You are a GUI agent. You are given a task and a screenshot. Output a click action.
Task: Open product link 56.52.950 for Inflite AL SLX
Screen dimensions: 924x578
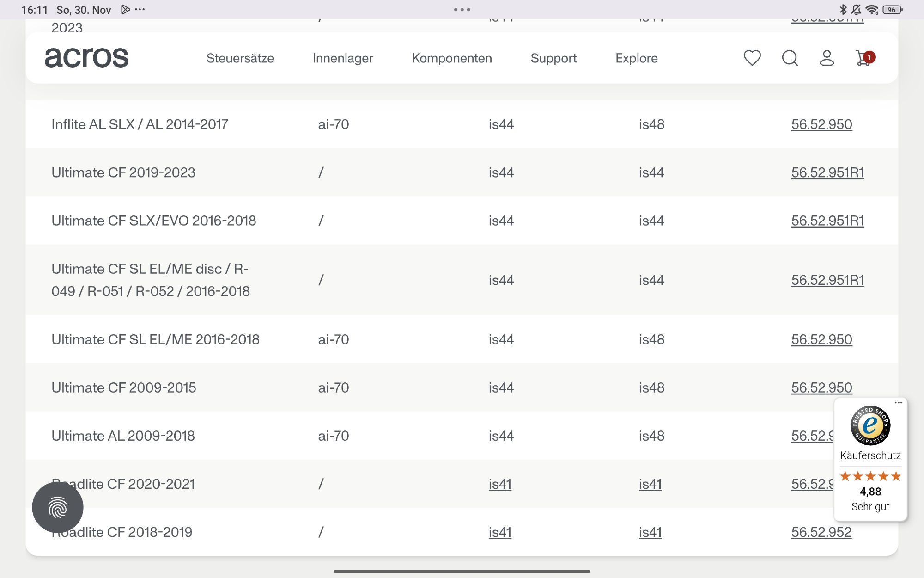821,124
